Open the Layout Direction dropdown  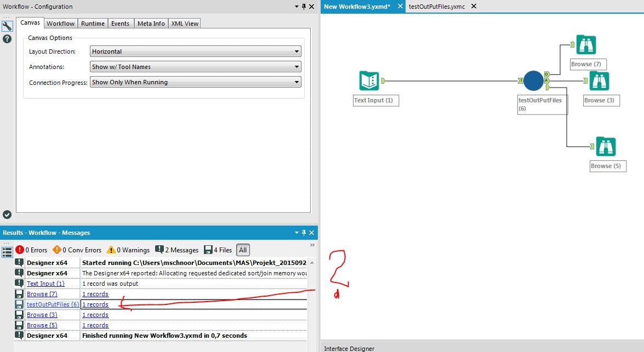[297, 51]
